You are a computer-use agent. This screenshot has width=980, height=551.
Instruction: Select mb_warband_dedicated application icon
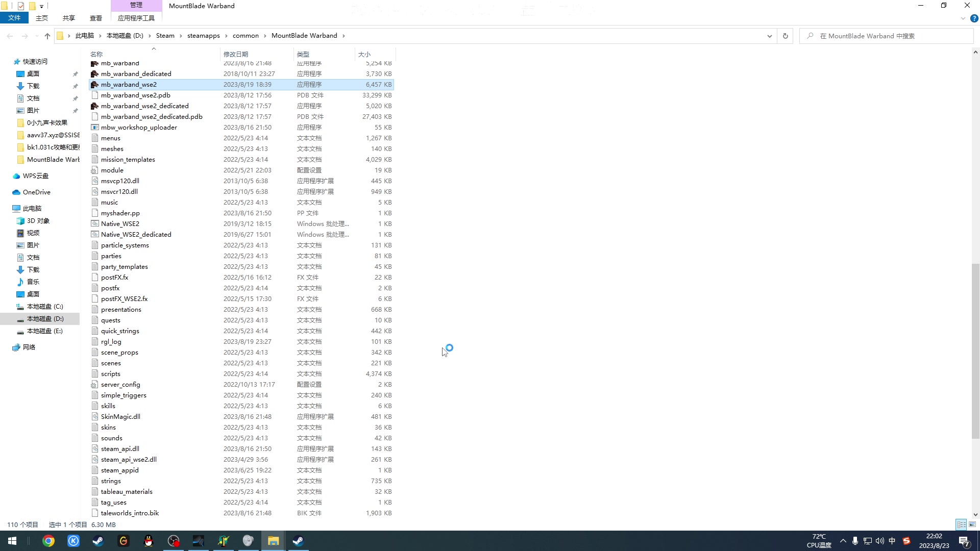coord(94,74)
